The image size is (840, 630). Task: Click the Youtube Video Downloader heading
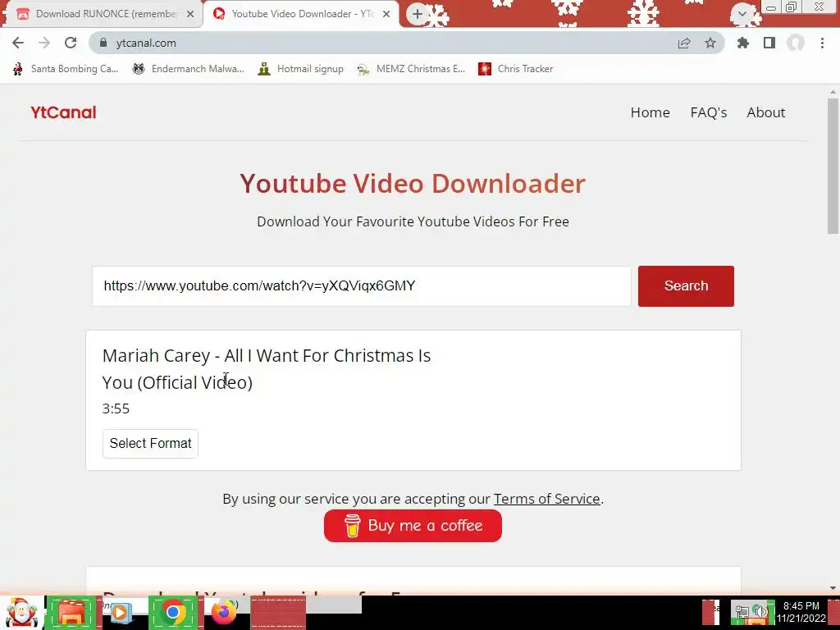coord(413,183)
